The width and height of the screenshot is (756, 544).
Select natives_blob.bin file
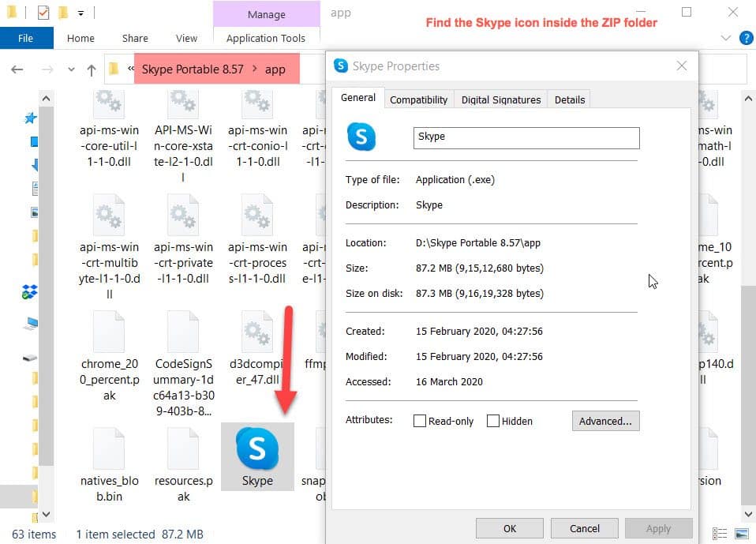coord(110,465)
